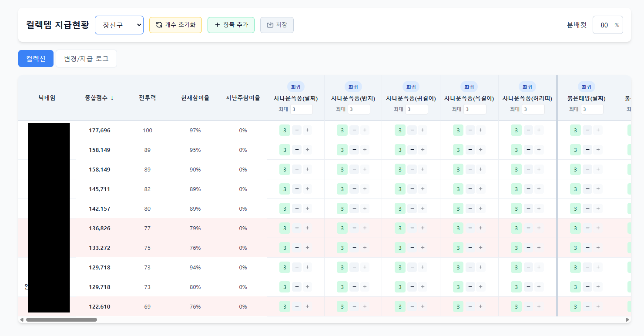Click the 122,610 score cell
Viewport: 644px width, 336px height.
click(x=99, y=306)
